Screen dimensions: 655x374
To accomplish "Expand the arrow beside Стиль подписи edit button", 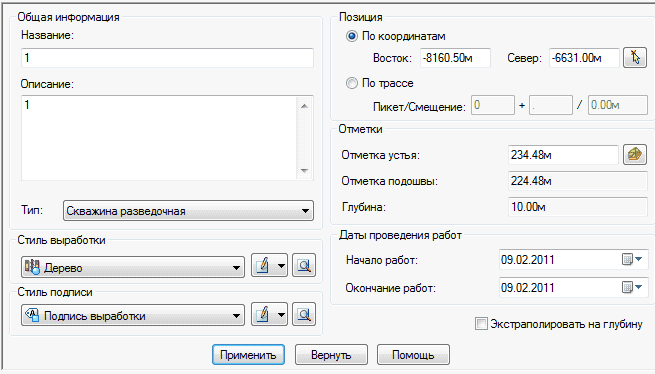I will [282, 314].
